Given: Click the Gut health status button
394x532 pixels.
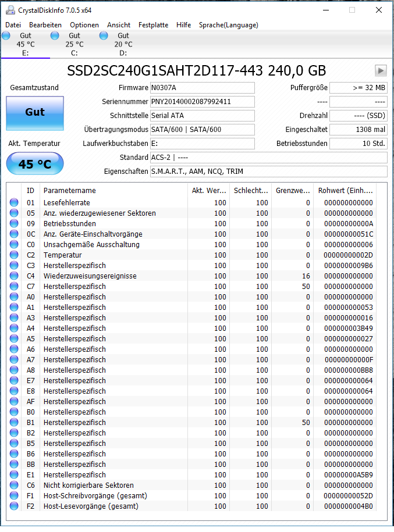Looking at the screenshot, I should pyautogui.click(x=35, y=113).
